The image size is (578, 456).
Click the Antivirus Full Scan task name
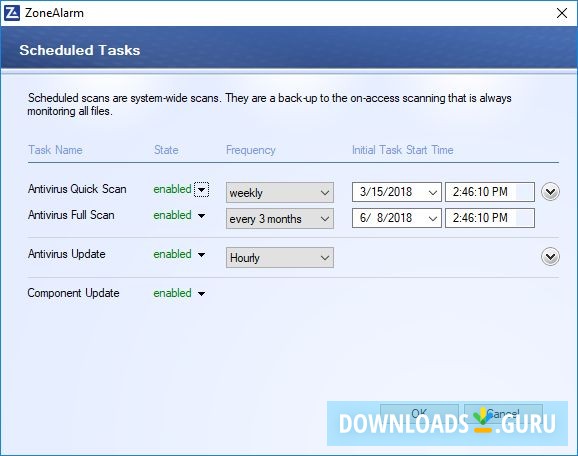coord(71,215)
